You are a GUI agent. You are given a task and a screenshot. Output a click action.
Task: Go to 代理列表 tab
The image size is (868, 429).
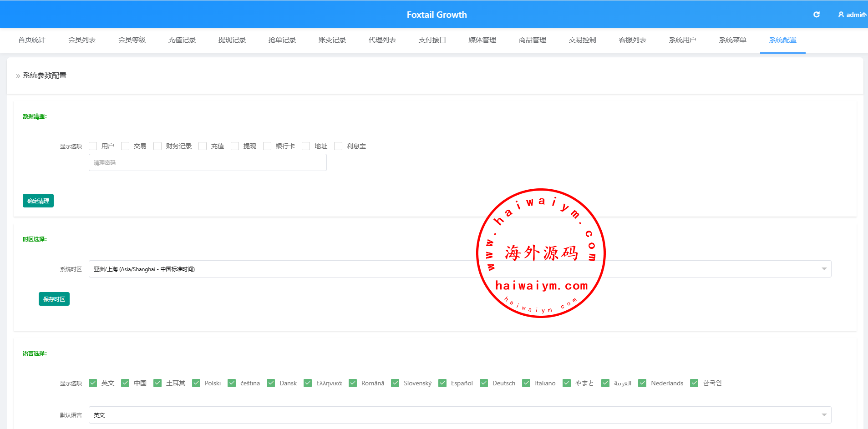click(382, 40)
